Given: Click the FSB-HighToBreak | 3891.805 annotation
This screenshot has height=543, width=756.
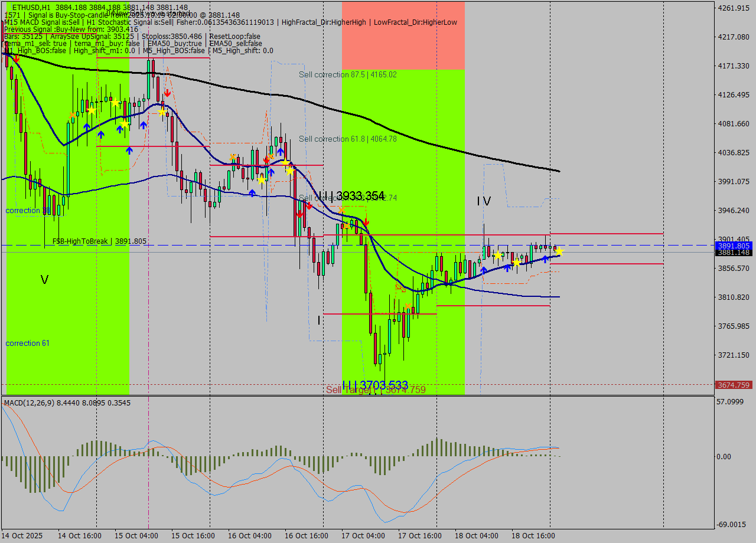Looking at the screenshot, I should (x=100, y=241).
